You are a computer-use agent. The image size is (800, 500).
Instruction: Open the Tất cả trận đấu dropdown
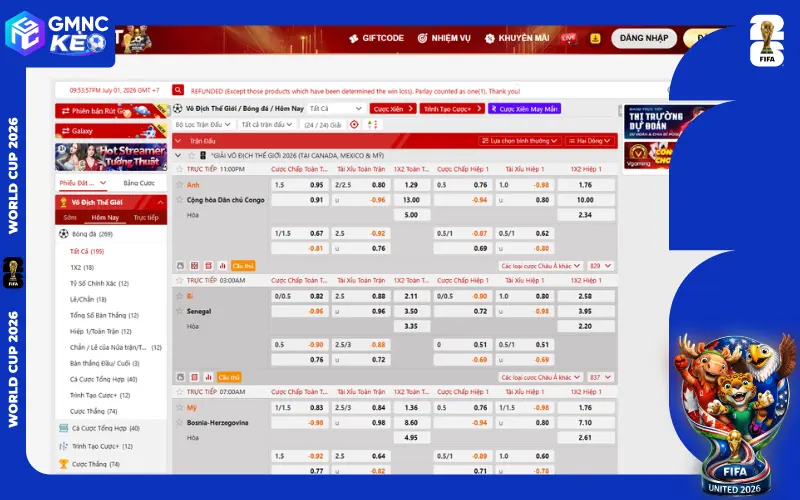coord(267,124)
